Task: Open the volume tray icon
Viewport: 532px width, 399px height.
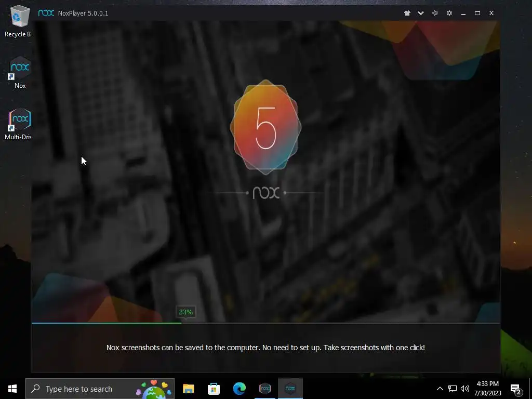Action: pyautogui.click(x=465, y=389)
